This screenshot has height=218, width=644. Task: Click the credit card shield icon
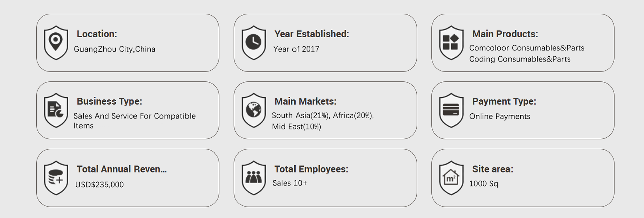451,110
